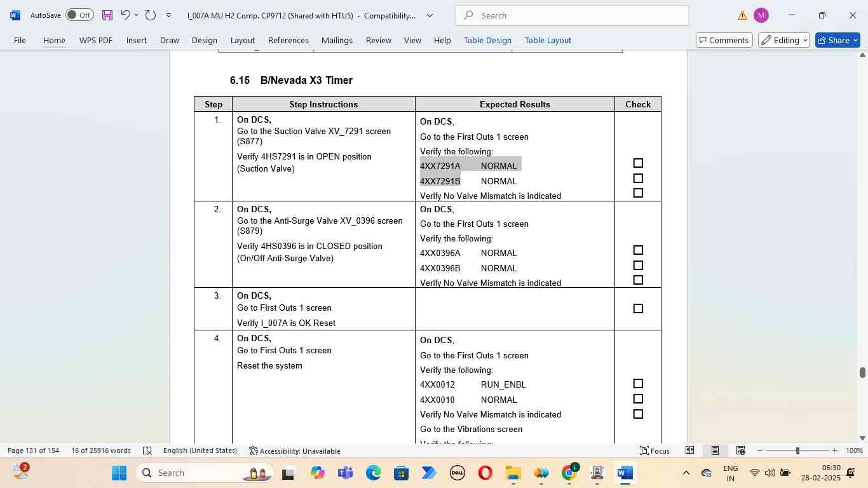Click the warning alert icon
The image size is (868, 488).
pyautogui.click(x=742, y=15)
